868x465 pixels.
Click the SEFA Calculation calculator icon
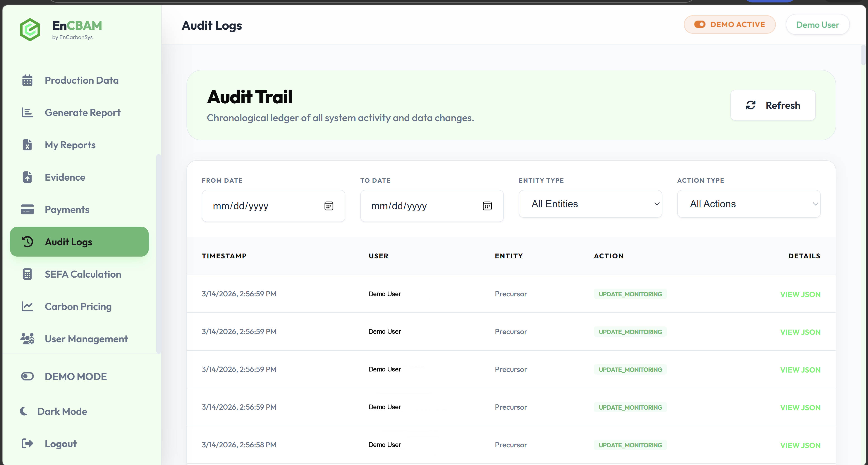tap(27, 274)
